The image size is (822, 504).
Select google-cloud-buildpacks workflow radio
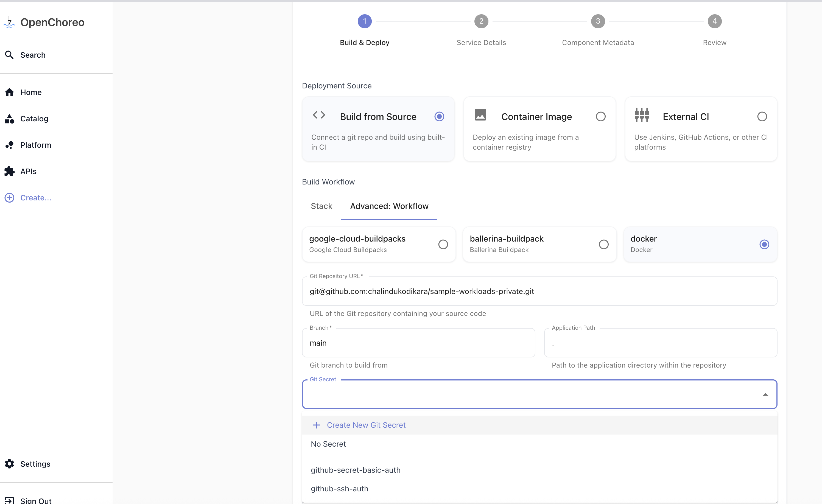click(443, 244)
